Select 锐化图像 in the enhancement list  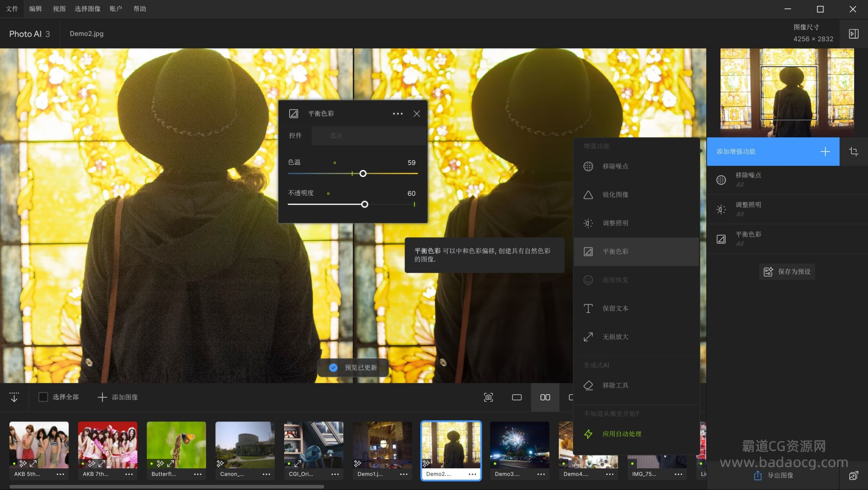coord(636,195)
